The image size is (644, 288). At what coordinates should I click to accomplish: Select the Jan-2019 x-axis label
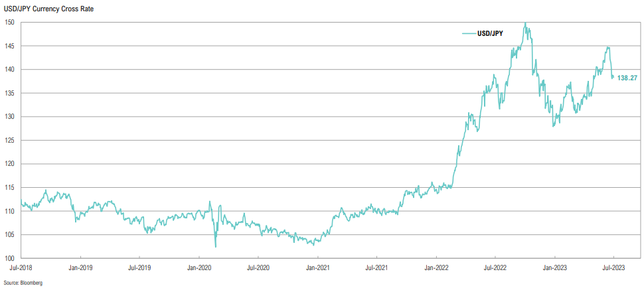click(80, 268)
